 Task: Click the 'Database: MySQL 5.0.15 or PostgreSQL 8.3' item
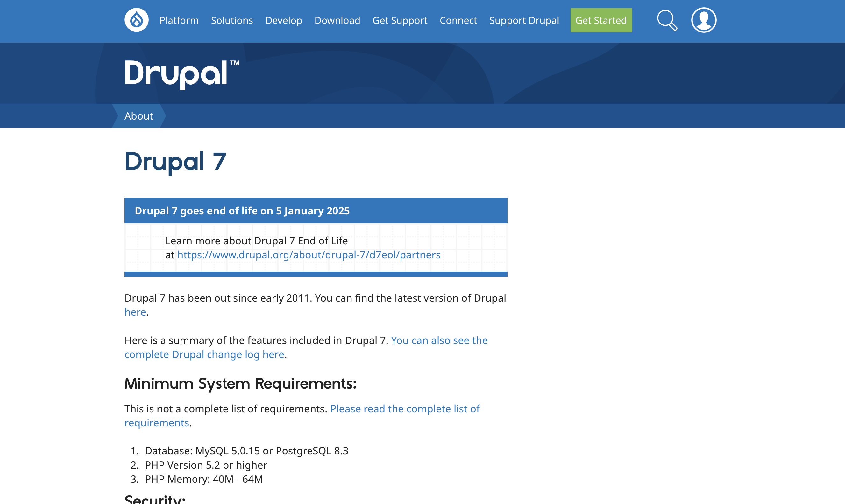click(x=246, y=451)
